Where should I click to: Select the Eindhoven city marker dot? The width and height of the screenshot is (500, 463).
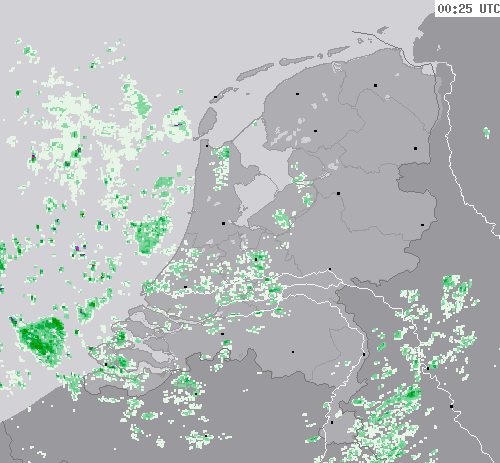[293, 352]
